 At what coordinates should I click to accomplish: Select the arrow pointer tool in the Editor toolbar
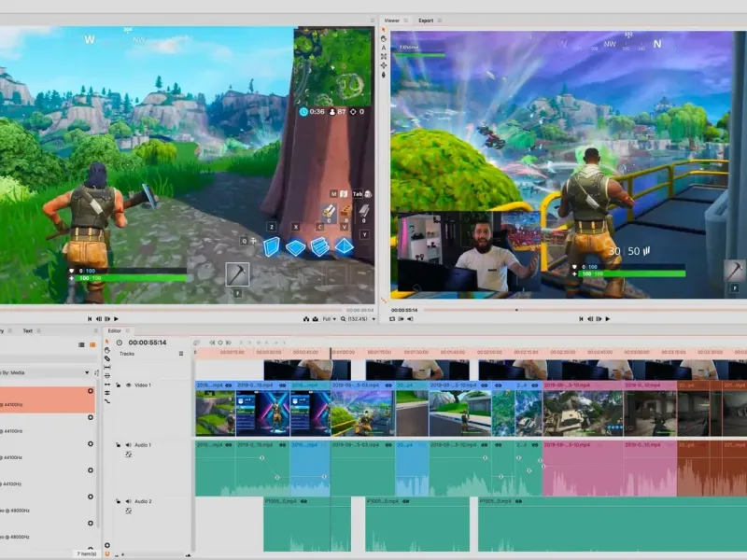coord(107,342)
